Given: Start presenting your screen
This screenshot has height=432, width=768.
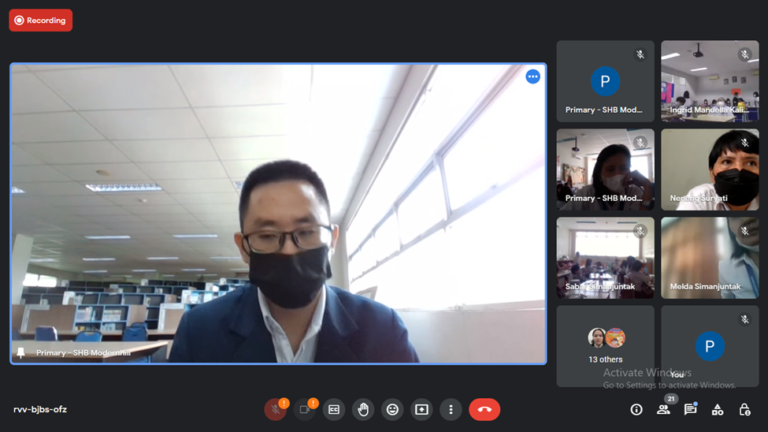Looking at the screenshot, I should point(422,409).
